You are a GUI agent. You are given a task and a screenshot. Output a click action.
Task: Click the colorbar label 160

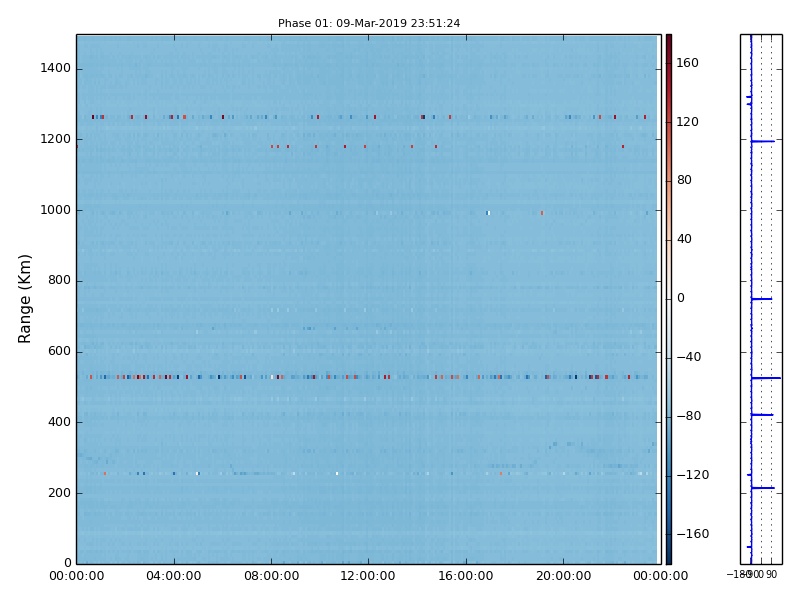coord(687,63)
